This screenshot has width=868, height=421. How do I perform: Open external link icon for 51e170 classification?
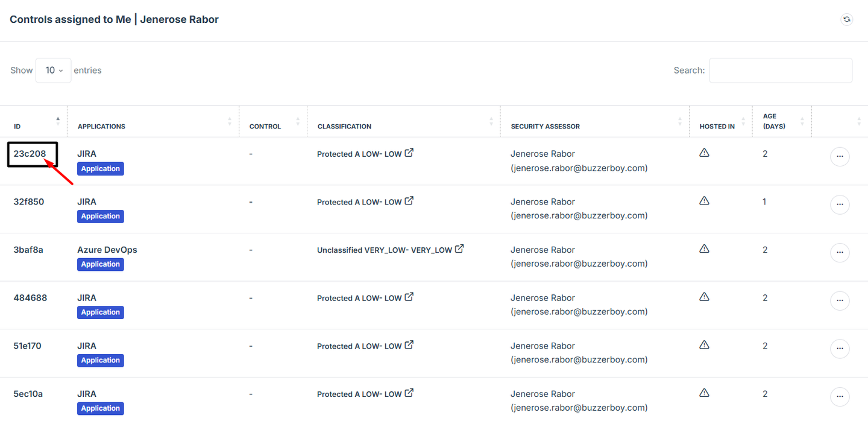tap(409, 345)
